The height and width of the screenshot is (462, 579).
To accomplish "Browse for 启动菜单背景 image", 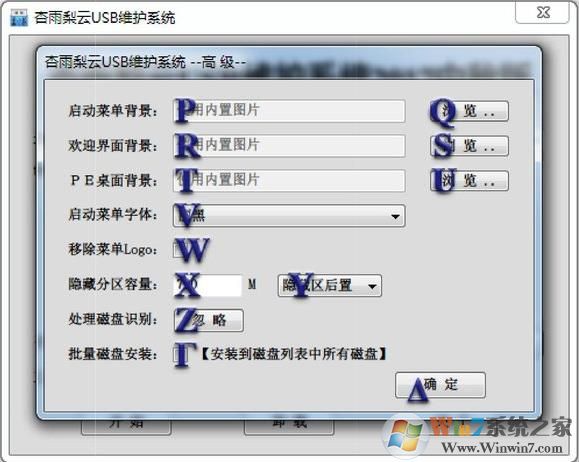I will coord(469,111).
